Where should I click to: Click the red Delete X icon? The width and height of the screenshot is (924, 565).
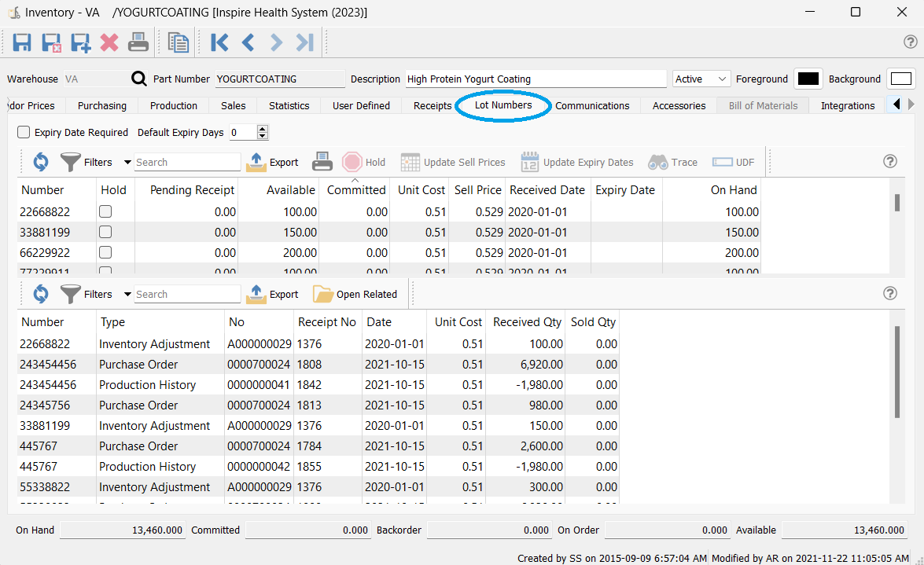coord(109,42)
